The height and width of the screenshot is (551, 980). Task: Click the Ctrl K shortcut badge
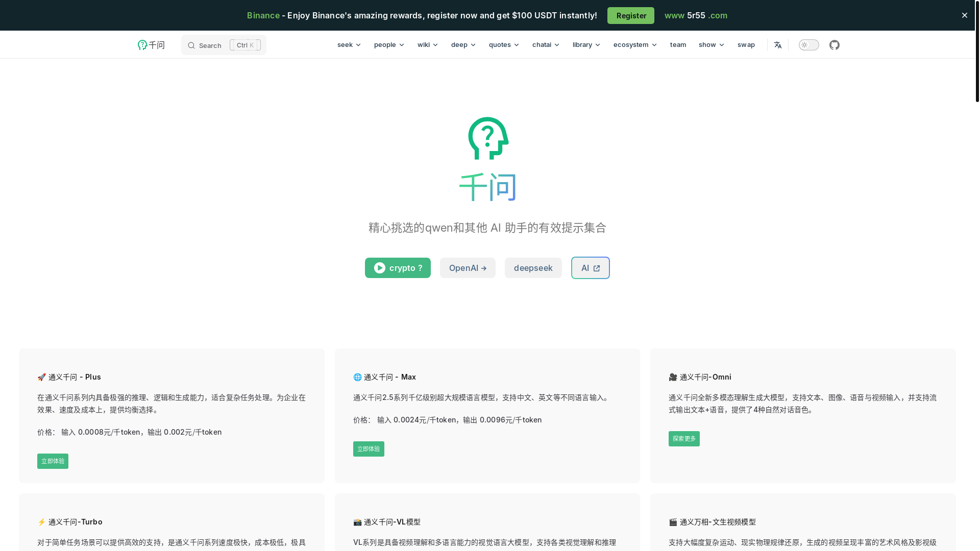click(245, 45)
